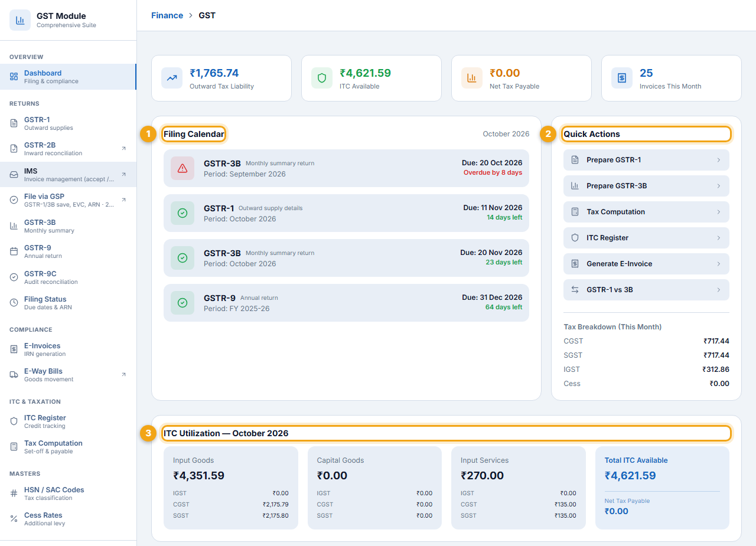
Task: Click the Cess Rates percent icon
Action: click(x=14, y=519)
